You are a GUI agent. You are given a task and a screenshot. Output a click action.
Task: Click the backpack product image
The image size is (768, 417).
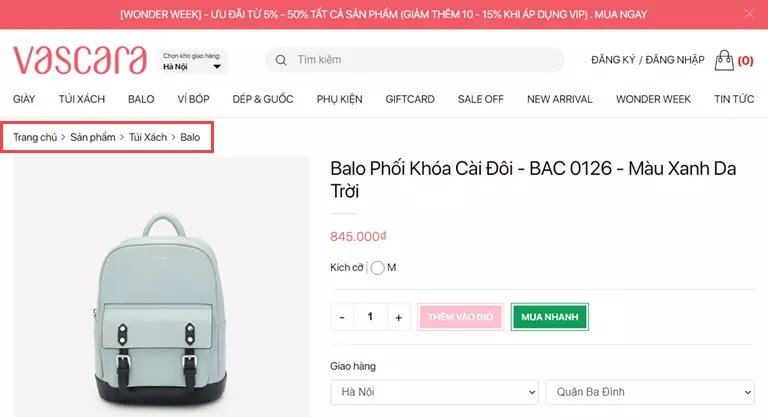162,287
